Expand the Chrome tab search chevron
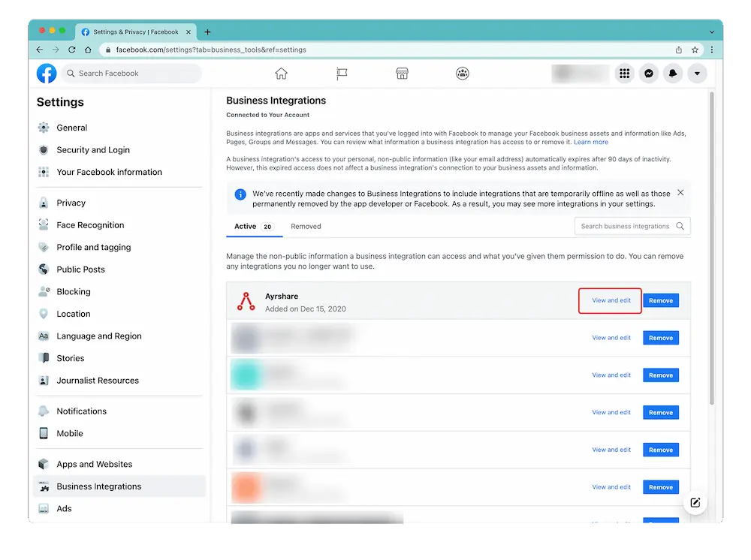This screenshot has width=751, height=560. pyautogui.click(x=712, y=32)
